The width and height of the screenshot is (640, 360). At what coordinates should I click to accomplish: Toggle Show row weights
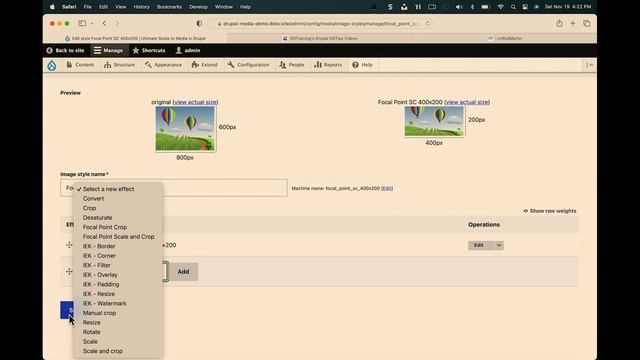550,211
